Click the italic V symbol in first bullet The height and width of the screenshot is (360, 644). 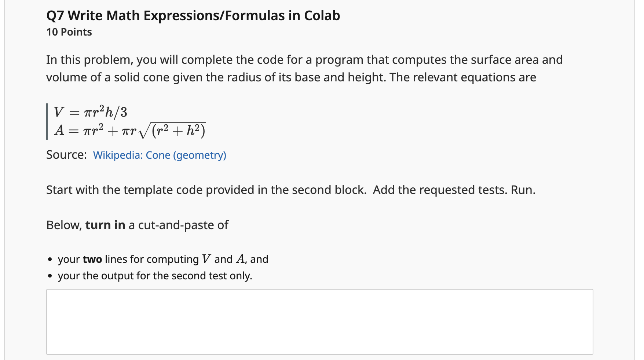pos(206,259)
